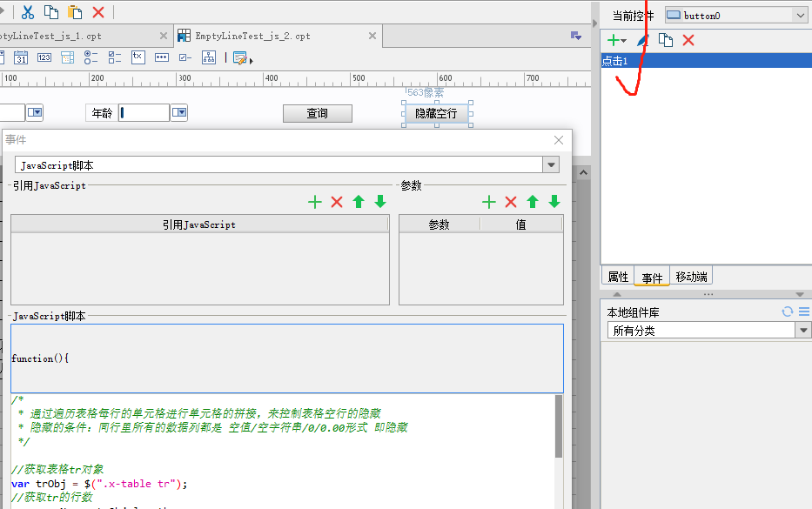Open the tab list dropdown icon
This screenshot has height=509, width=812.
point(576,36)
